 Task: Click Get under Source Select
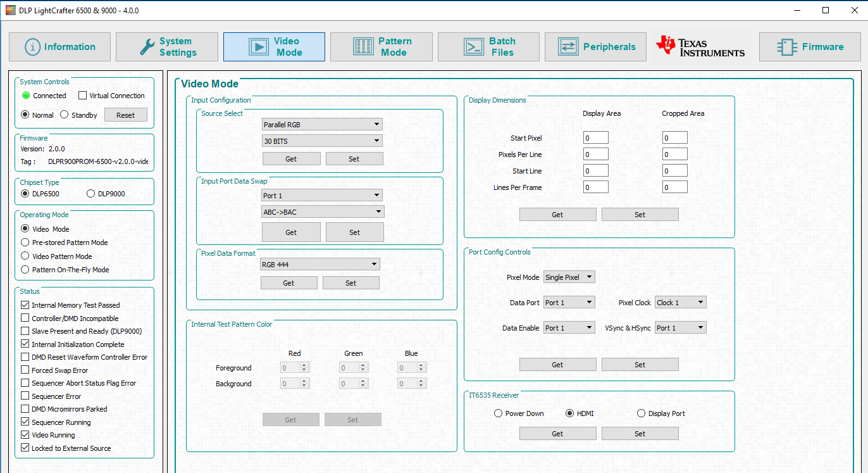pos(291,159)
